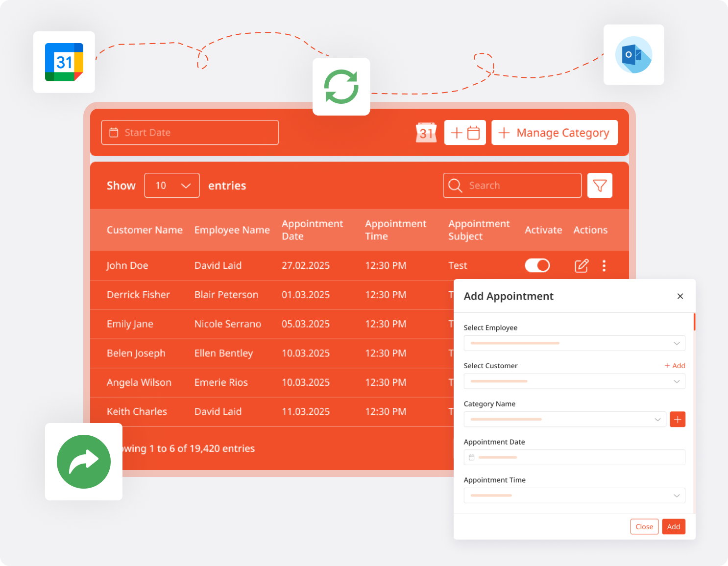Click the Manage Category button
This screenshot has height=566, width=728.
coord(555,133)
